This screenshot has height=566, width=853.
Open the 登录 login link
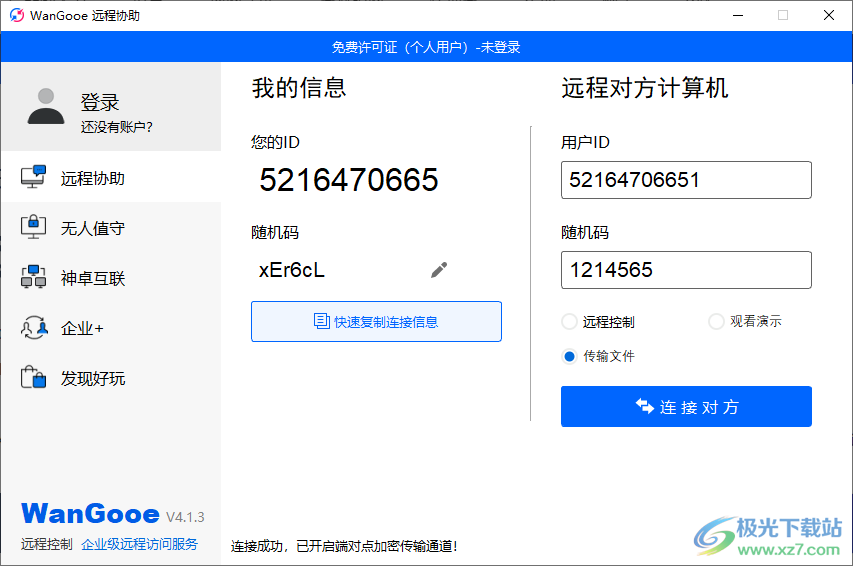[x=100, y=102]
